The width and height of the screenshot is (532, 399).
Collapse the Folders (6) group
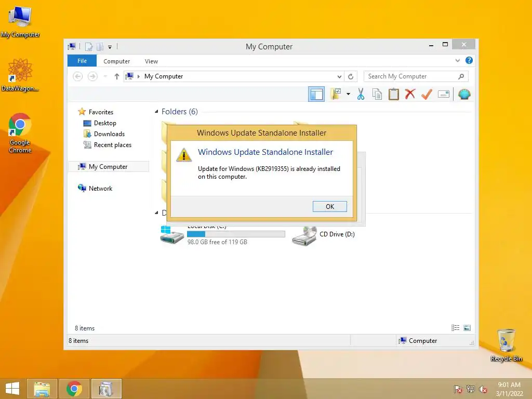click(x=156, y=112)
